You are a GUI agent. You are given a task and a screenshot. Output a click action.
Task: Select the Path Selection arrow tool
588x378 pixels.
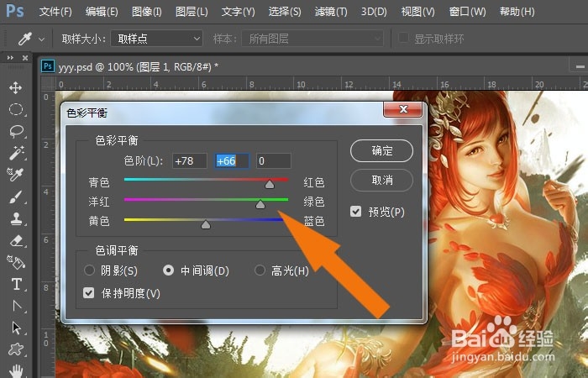[x=16, y=328]
